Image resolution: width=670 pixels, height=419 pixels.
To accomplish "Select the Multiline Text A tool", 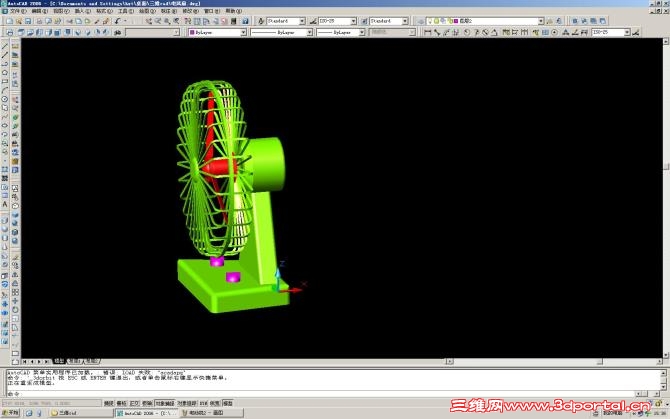I will [x=5, y=205].
